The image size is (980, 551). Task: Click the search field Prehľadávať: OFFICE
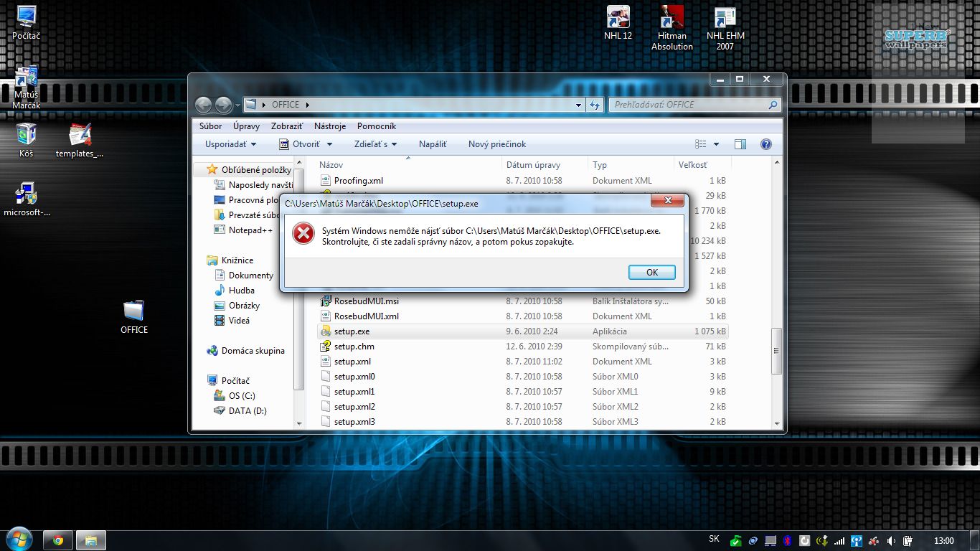(x=694, y=105)
